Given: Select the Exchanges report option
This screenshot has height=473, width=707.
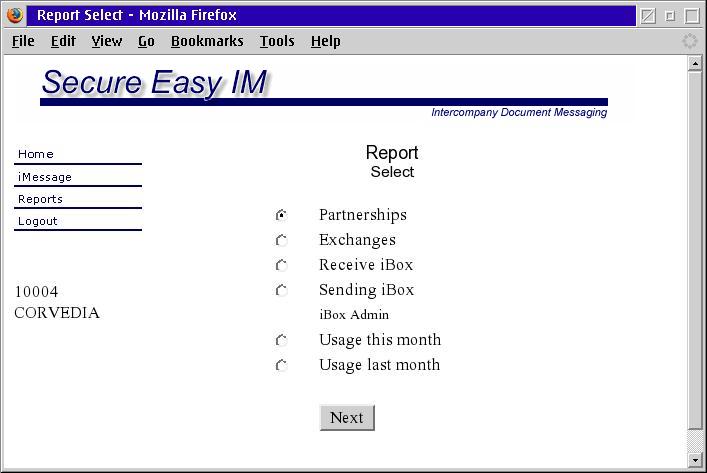Looking at the screenshot, I should tap(282, 240).
